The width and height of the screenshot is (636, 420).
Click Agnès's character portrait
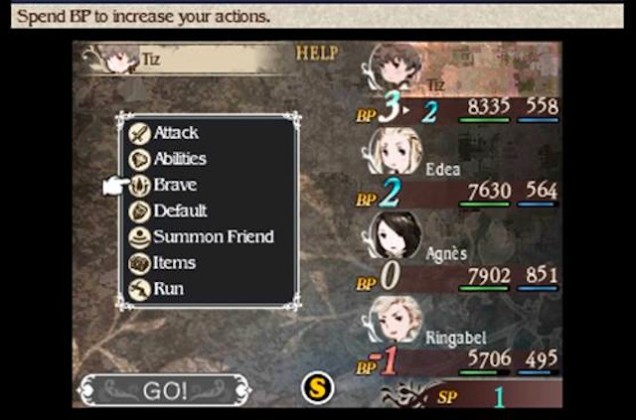pyautogui.click(x=394, y=235)
